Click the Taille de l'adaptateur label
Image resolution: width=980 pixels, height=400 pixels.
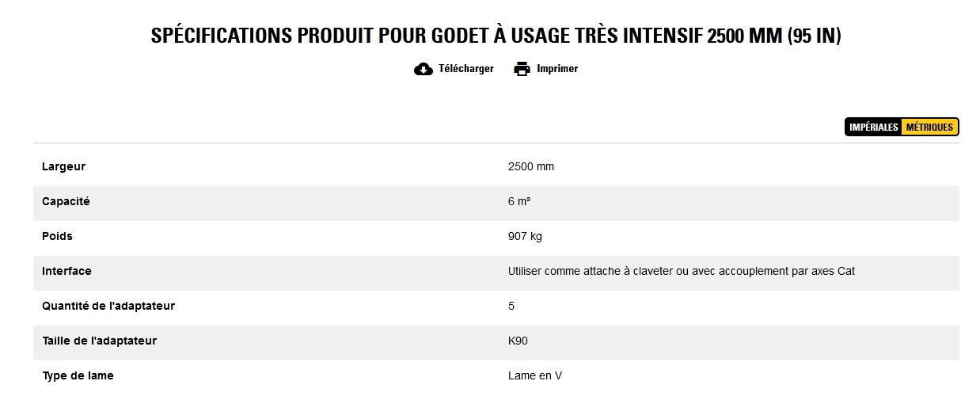(100, 341)
